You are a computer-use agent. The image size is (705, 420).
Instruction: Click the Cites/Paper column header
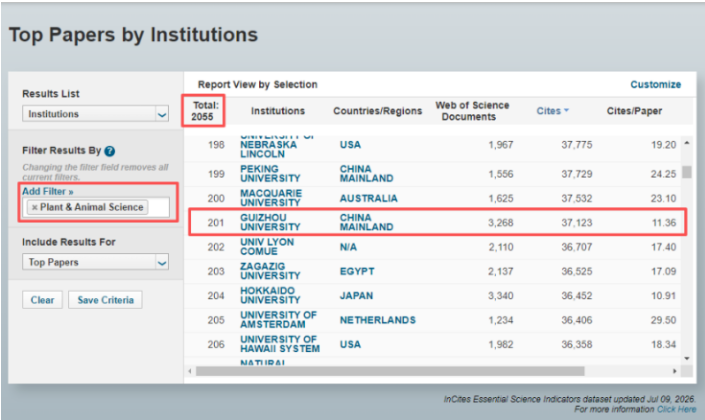click(634, 111)
